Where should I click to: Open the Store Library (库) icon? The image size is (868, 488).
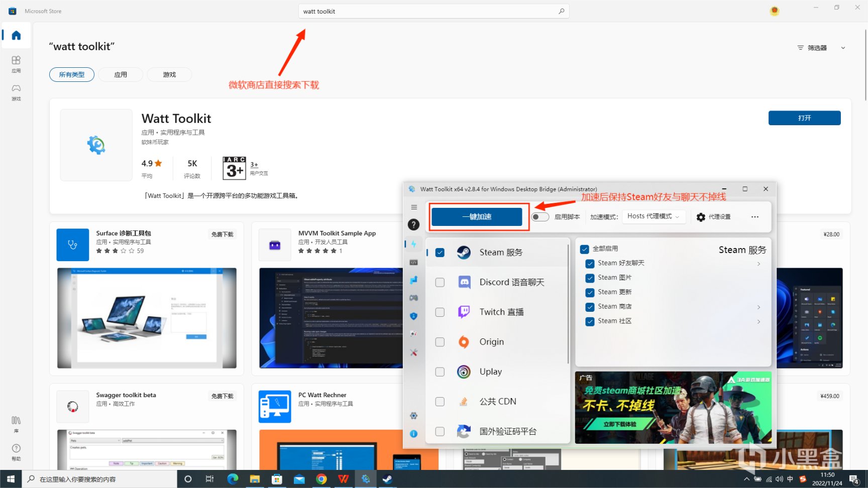16,424
